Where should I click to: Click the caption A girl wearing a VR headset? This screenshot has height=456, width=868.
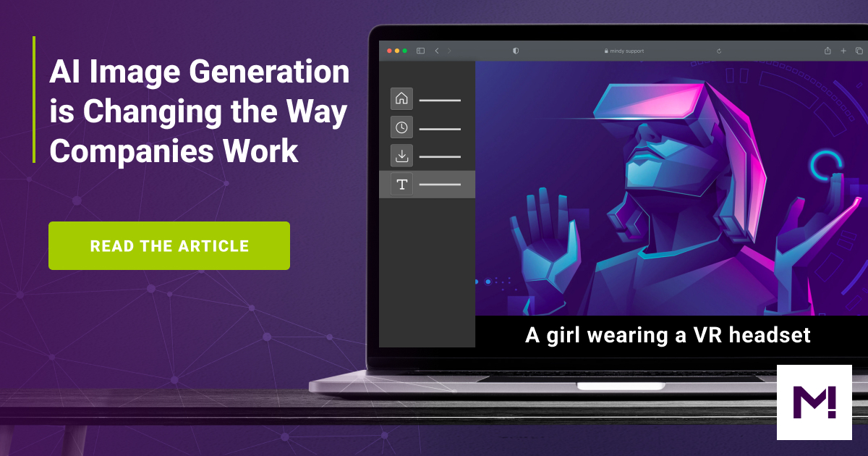[x=668, y=335]
